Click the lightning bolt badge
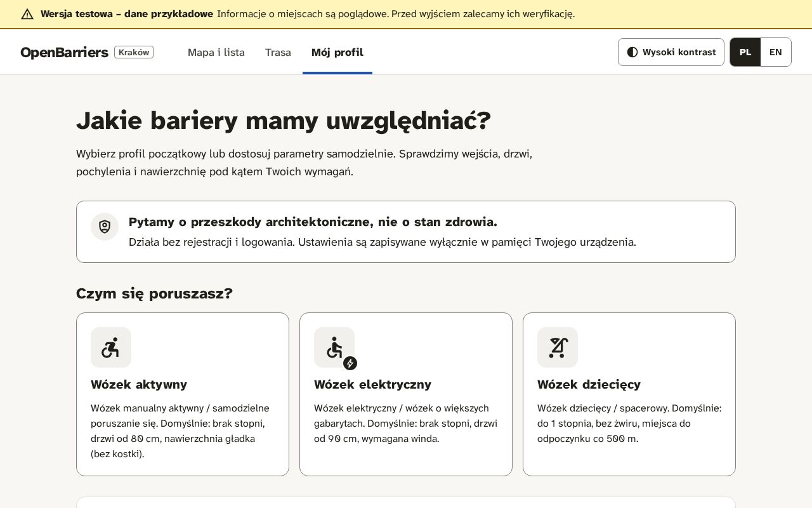This screenshot has width=812, height=508. tap(350, 363)
